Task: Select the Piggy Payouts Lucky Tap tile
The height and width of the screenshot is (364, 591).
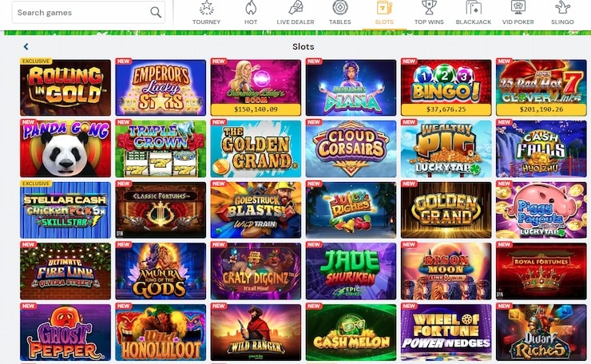Action: [x=541, y=210]
